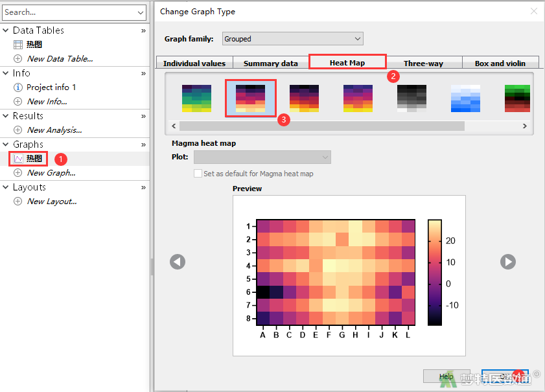
Task: Click the thumbnail scrollbar right arrow
Action: (x=524, y=126)
